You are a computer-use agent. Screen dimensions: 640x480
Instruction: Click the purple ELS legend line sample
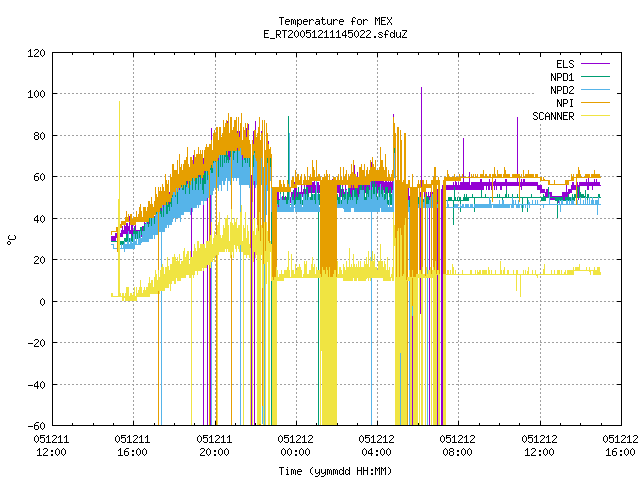pos(596,64)
